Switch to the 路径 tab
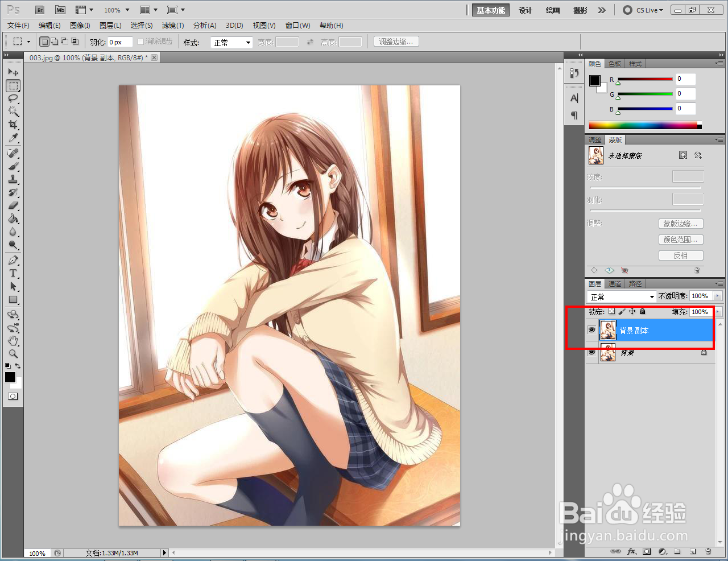The height and width of the screenshot is (561, 728). click(x=635, y=284)
